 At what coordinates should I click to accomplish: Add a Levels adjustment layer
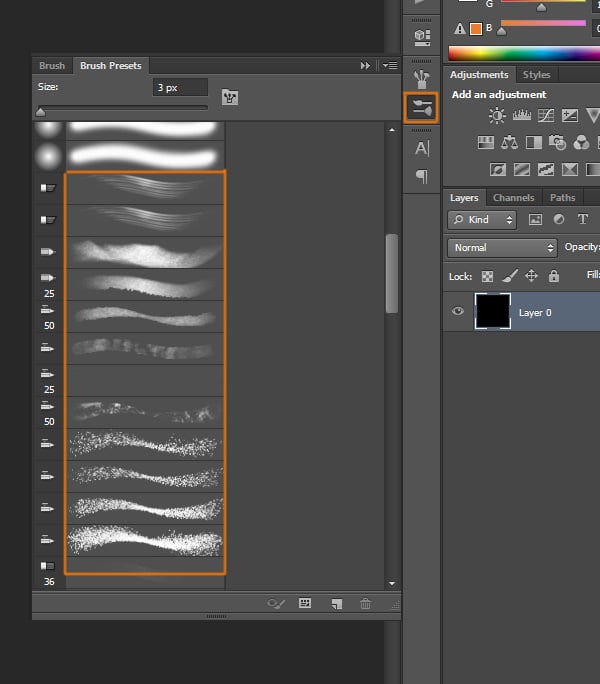(x=521, y=116)
